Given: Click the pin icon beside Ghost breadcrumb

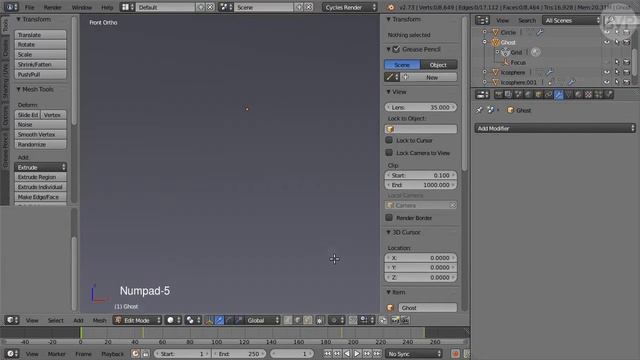Looking at the screenshot, I should click(479, 110).
